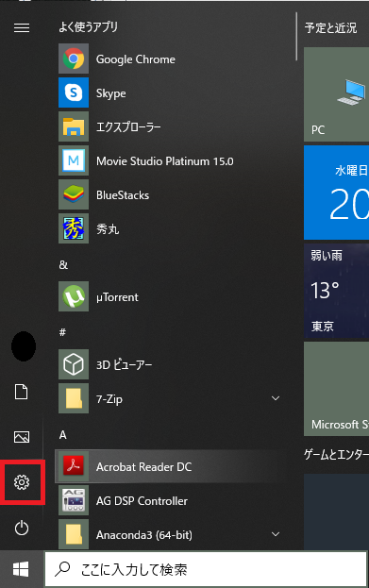The height and width of the screenshot is (588, 369).
Task: Open the PC tile
Action: [x=336, y=94]
